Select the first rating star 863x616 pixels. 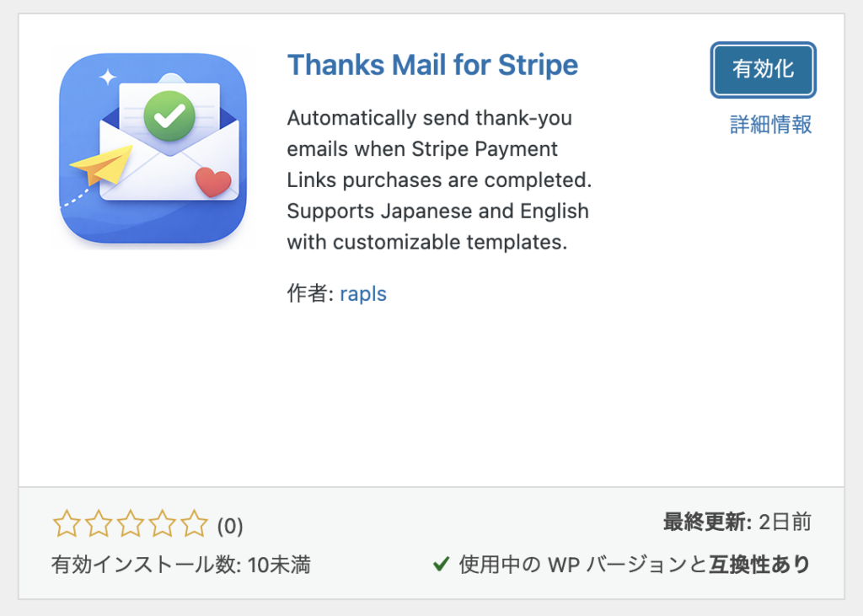pos(66,524)
